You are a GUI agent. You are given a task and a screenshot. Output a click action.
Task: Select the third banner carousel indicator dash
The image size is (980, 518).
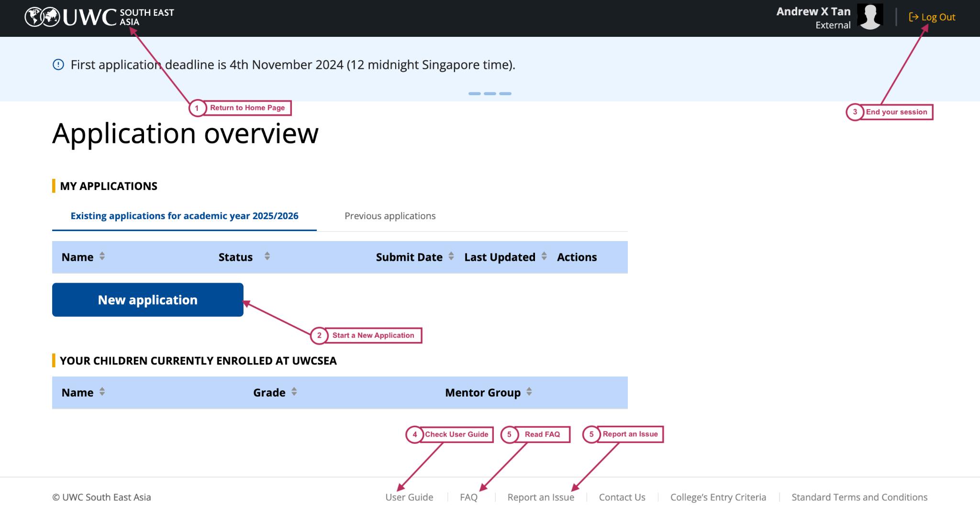(x=505, y=94)
